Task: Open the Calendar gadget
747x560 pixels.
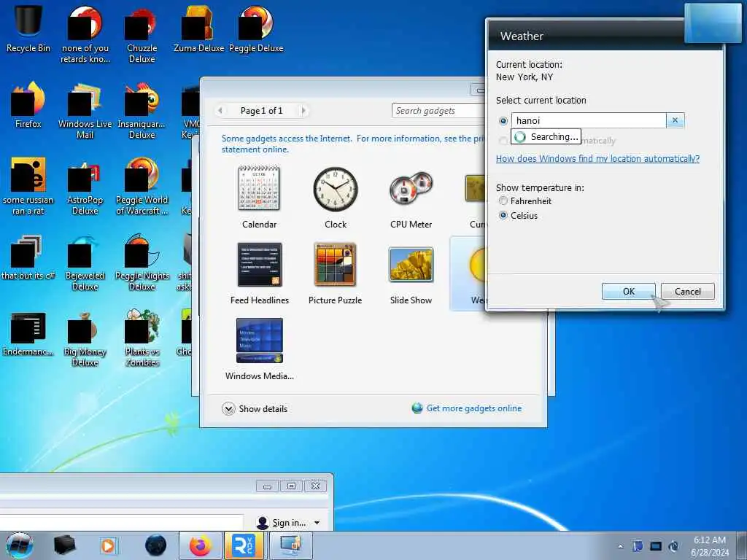Action: 259,197
